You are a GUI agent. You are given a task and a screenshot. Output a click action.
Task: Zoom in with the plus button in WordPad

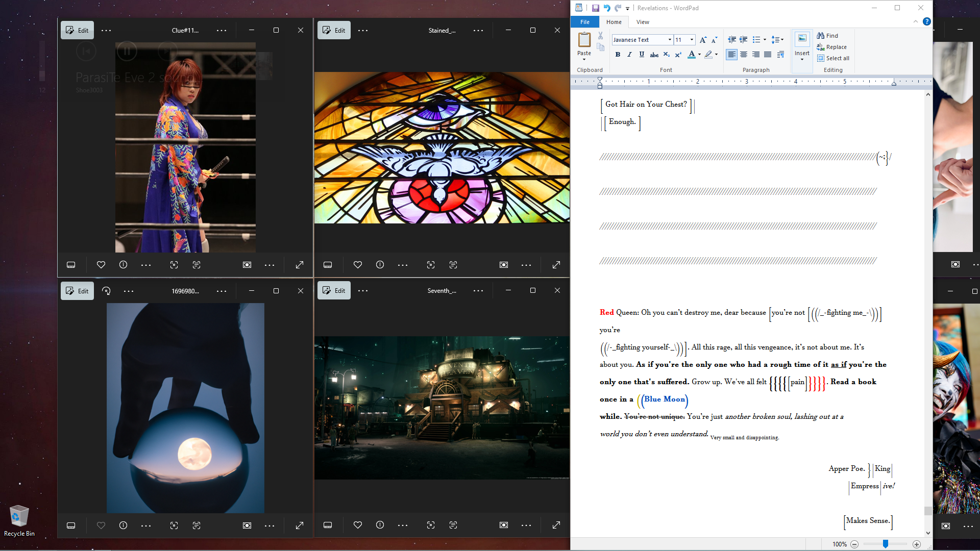point(917,544)
